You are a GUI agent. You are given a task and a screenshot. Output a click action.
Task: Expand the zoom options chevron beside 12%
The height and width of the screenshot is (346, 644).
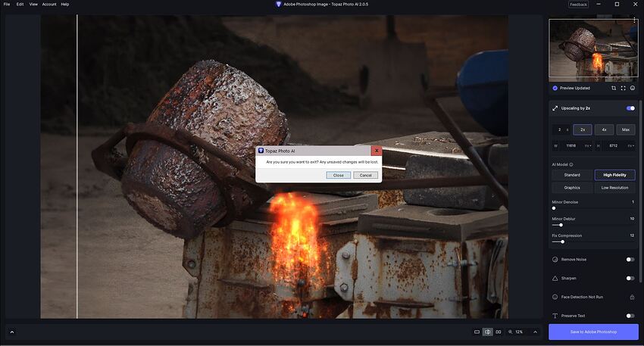535,332
